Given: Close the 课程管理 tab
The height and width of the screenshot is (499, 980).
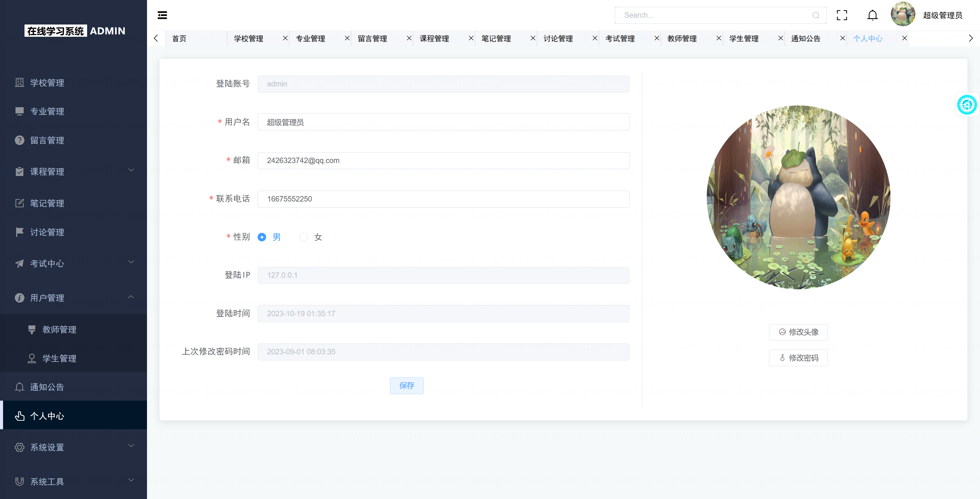Looking at the screenshot, I should 471,38.
